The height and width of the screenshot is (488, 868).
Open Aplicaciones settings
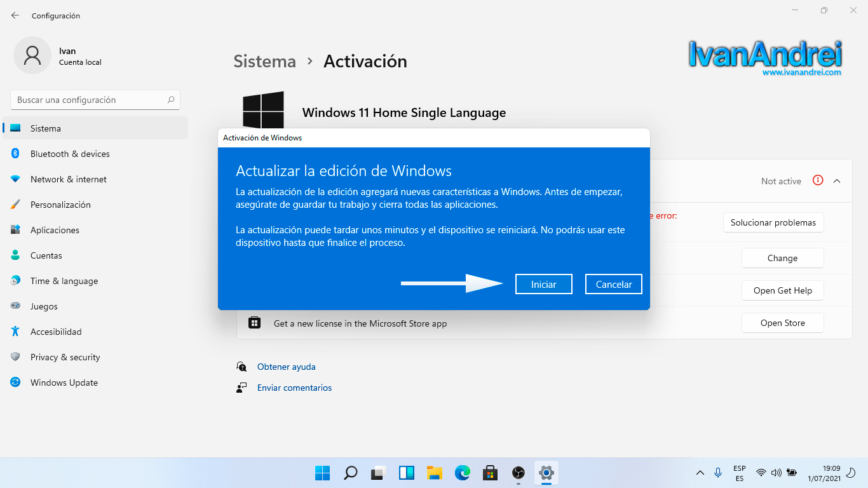95,230
